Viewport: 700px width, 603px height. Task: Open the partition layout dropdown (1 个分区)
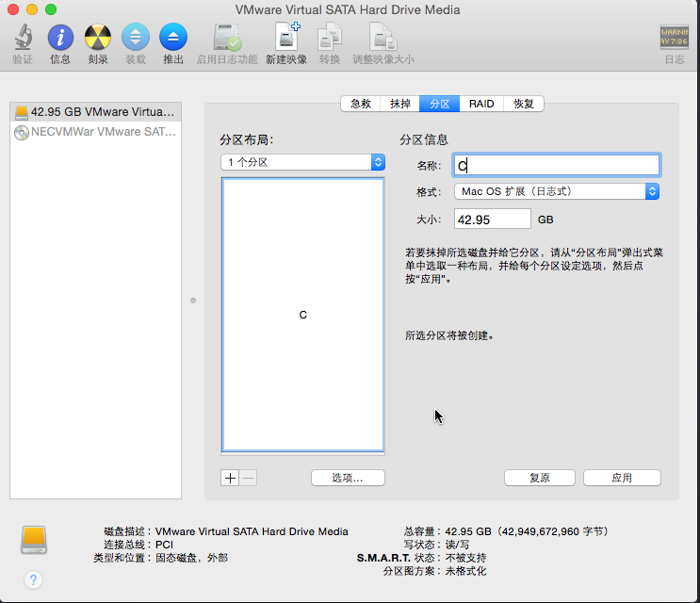point(302,162)
